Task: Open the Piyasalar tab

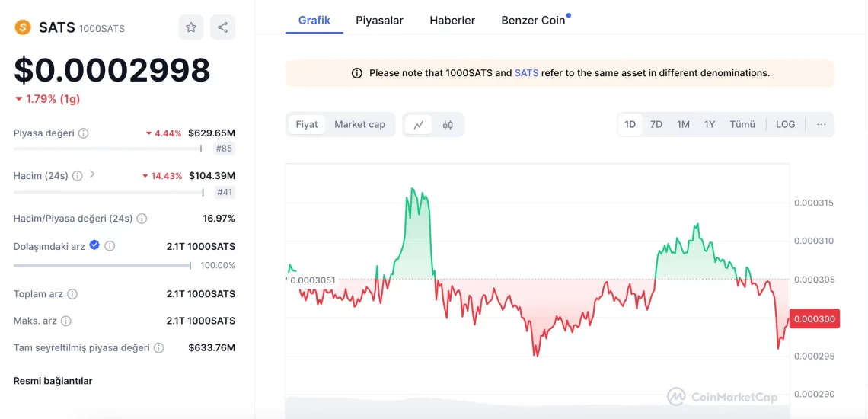Action: [x=379, y=21]
